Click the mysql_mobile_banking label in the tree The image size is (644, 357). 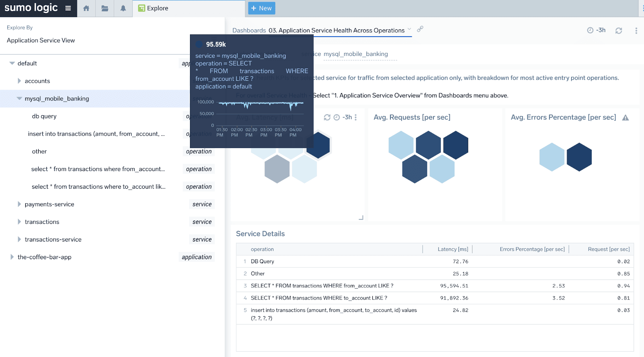click(x=57, y=99)
